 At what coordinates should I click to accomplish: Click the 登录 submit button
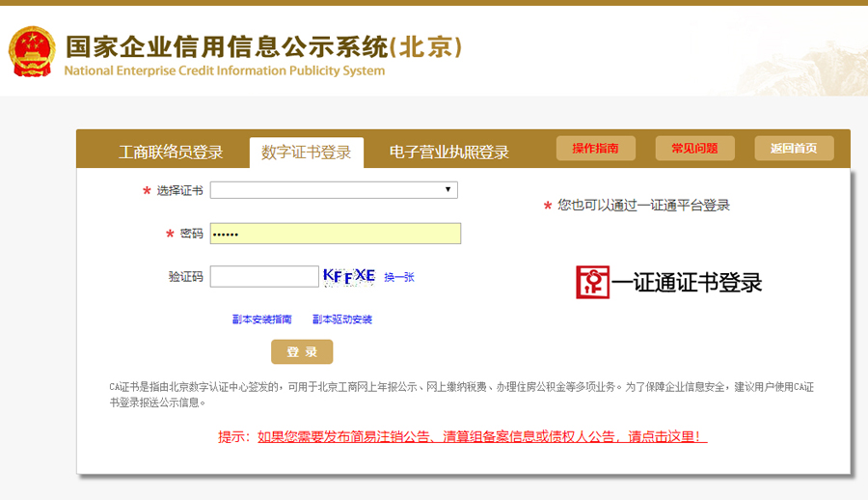[x=302, y=351]
